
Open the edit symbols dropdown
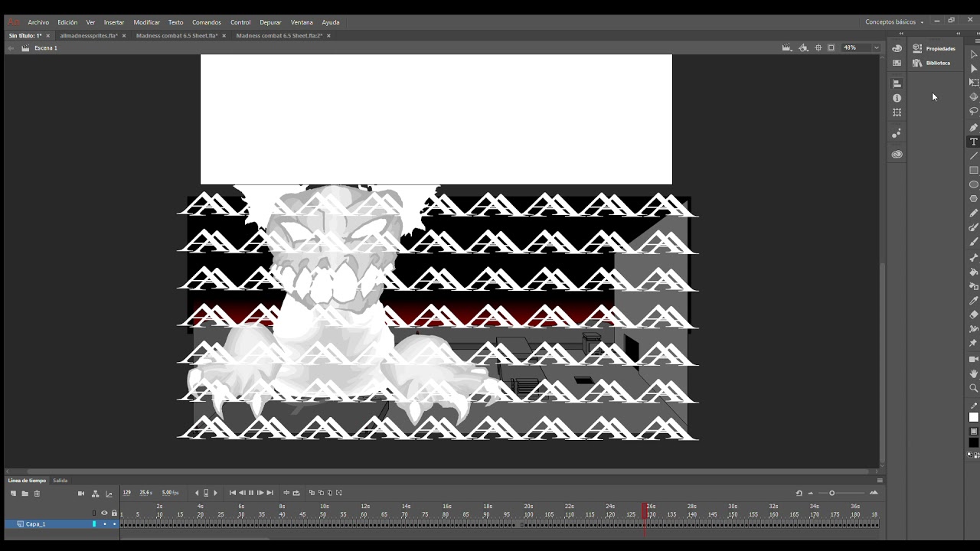coord(804,47)
